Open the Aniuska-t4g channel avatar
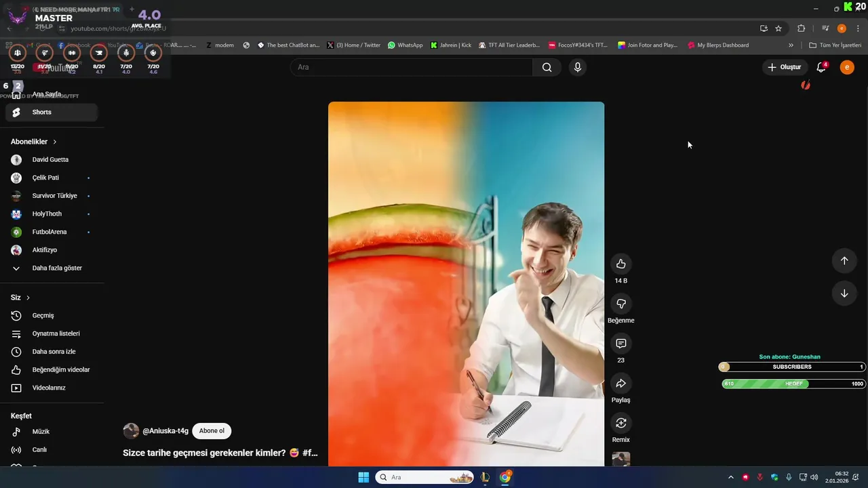868x488 pixels. (131, 431)
